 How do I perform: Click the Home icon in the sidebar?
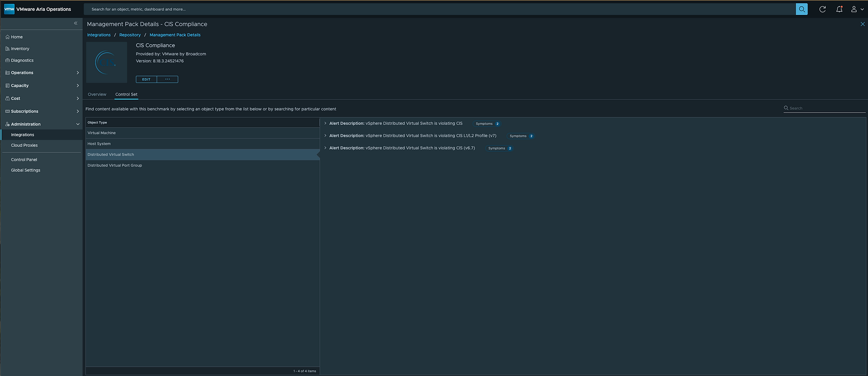click(7, 37)
